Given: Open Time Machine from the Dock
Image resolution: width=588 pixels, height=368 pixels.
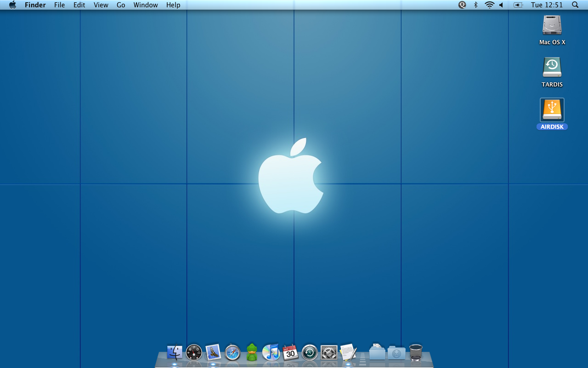Looking at the screenshot, I should point(310,353).
